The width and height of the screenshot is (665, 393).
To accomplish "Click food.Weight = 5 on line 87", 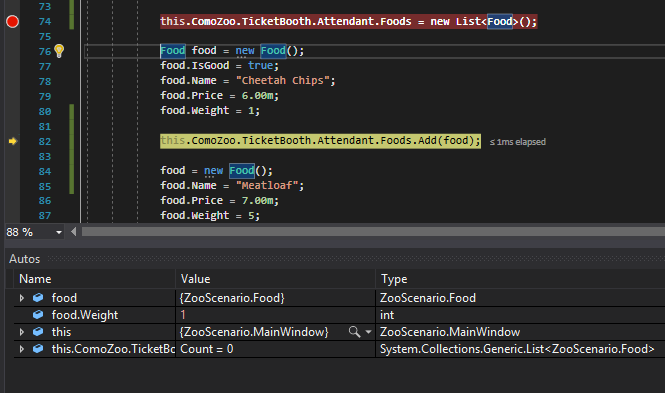I will [210, 215].
